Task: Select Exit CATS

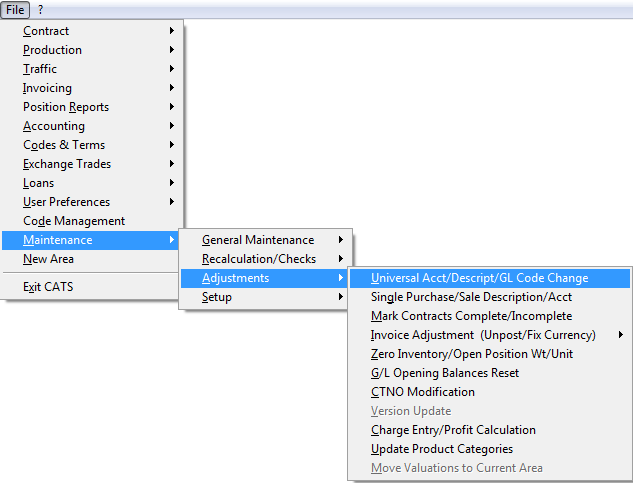Action: coord(90,287)
